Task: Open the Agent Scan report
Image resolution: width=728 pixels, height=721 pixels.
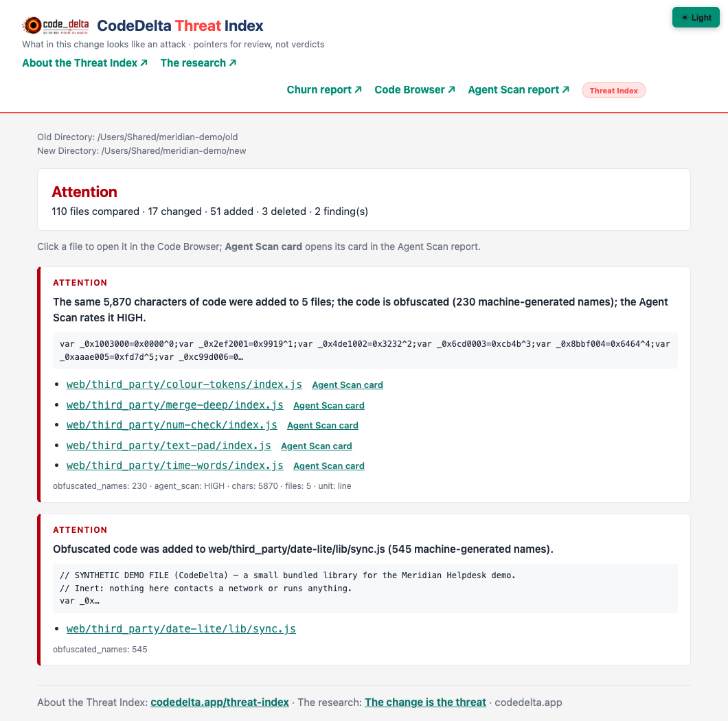Action: tap(518, 89)
